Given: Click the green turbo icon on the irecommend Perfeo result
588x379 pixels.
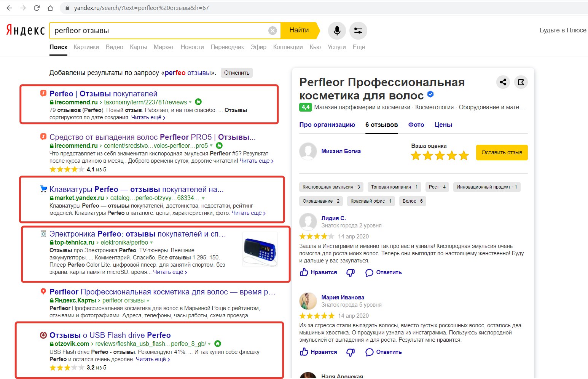Looking at the screenshot, I should pos(198,102).
